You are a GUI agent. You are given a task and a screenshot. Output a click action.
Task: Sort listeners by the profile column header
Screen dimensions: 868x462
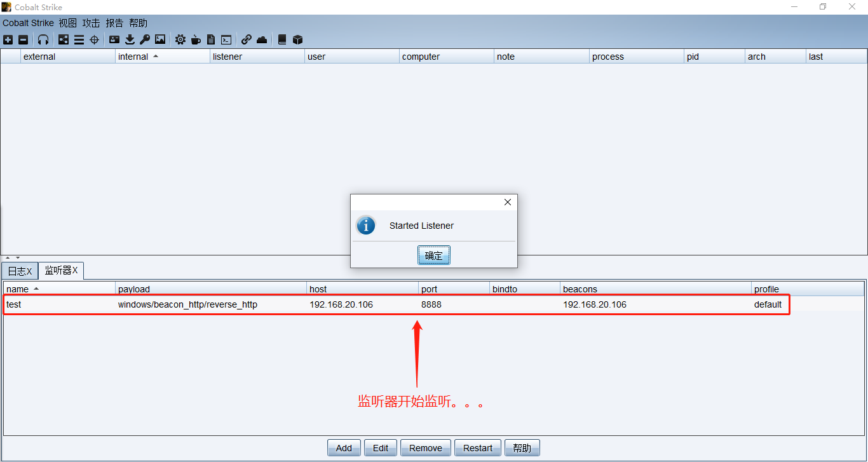pyautogui.click(x=808, y=289)
